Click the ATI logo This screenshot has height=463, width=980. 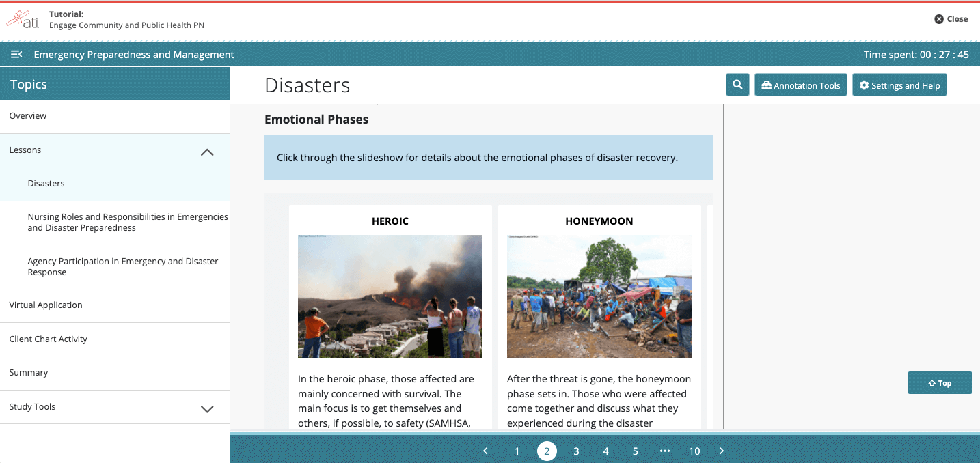pyautogui.click(x=23, y=19)
